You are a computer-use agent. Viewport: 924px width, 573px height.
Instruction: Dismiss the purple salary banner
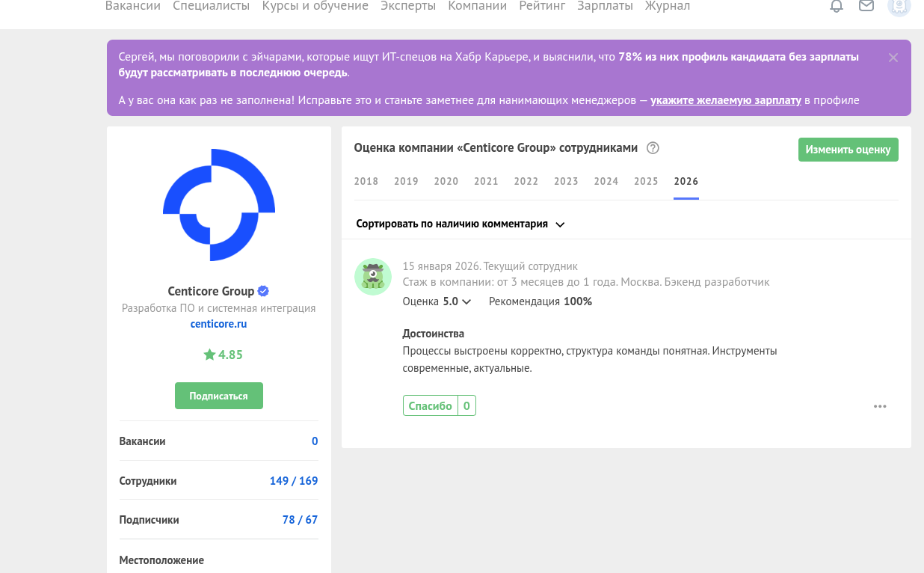pos(893,58)
